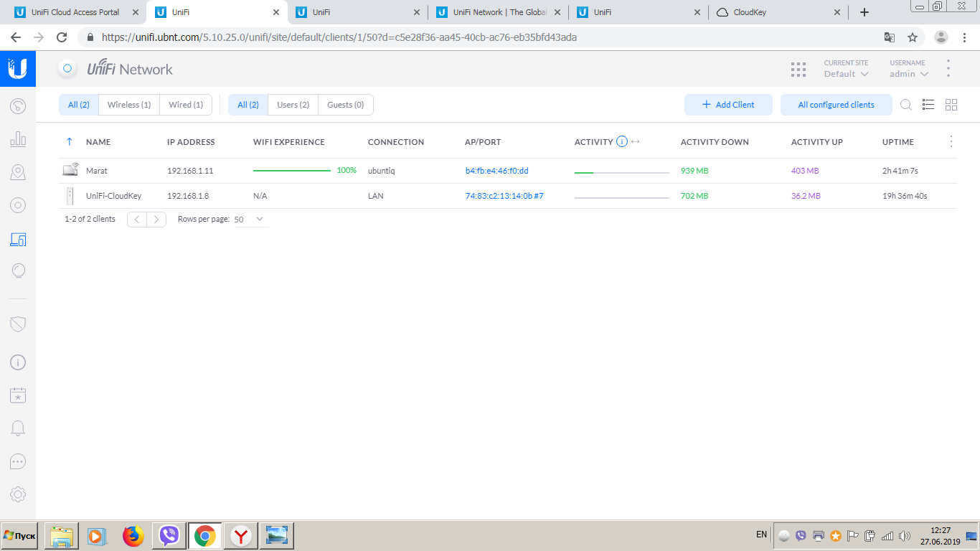This screenshot has width=980, height=551.
Task: Click the translate page icon in address bar
Action: tap(890, 37)
